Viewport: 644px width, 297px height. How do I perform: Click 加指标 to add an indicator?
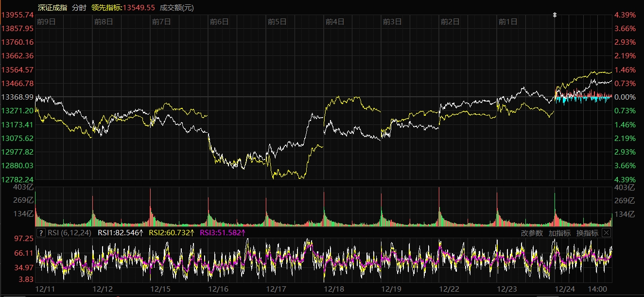tap(559, 233)
